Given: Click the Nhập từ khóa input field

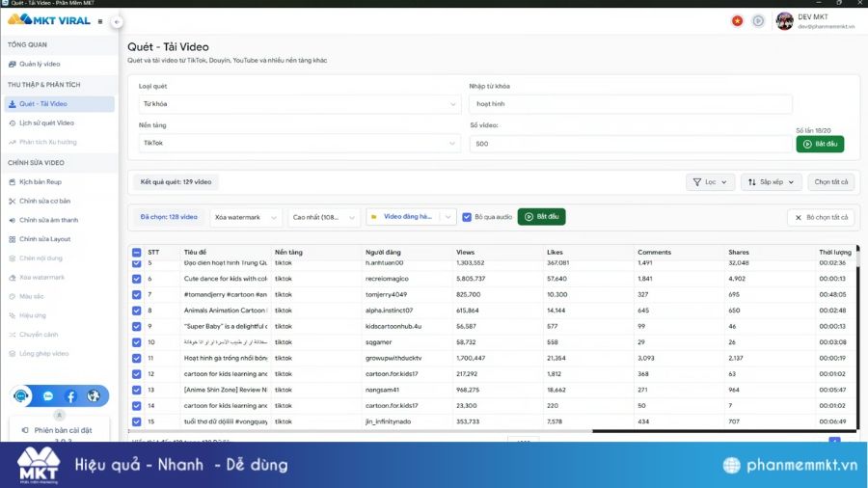Looking at the screenshot, I should pos(631,104).
